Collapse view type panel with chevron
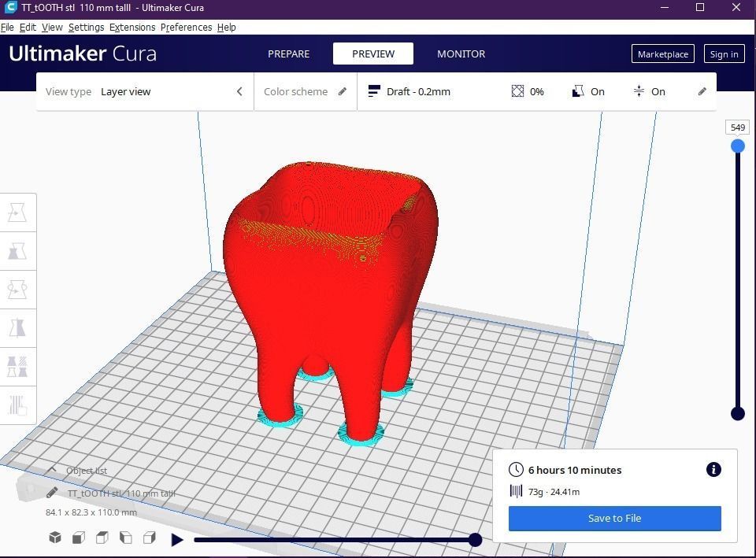The image size is (756, 558). (x=239, y=91)
